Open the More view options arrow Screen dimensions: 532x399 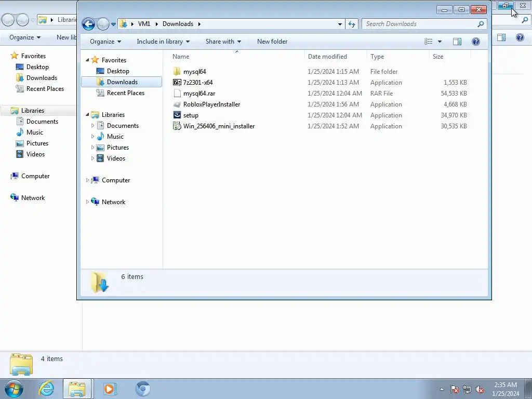440,42
